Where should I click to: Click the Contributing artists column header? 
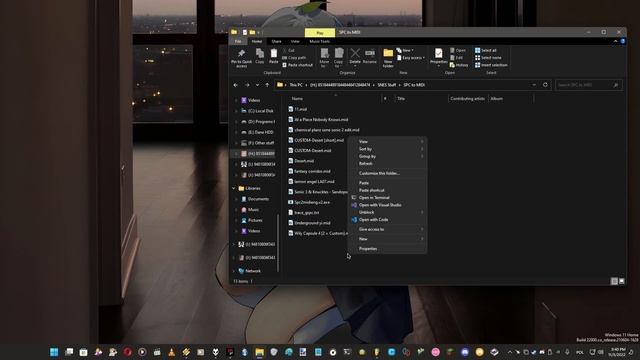[x=467, y=98]
